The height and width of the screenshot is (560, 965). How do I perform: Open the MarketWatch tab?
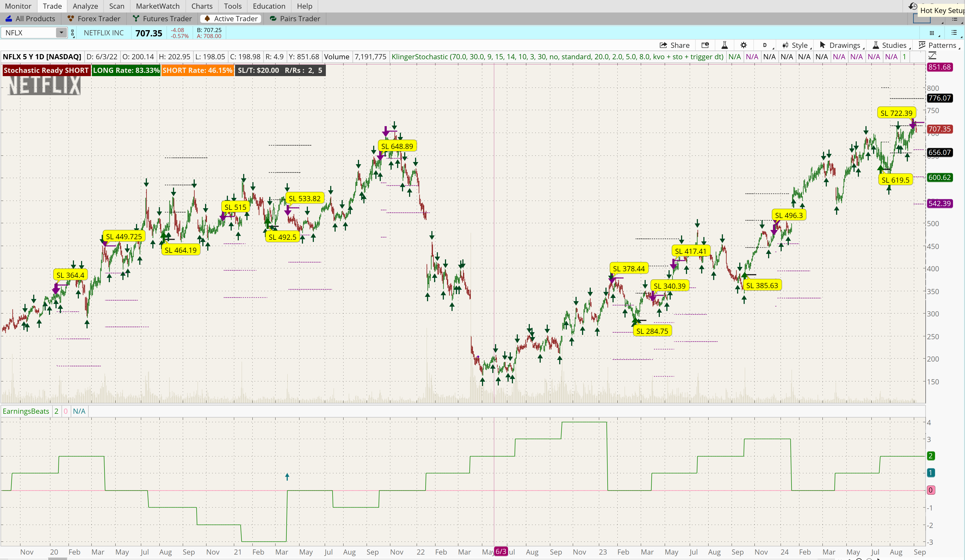click(158, 6)
